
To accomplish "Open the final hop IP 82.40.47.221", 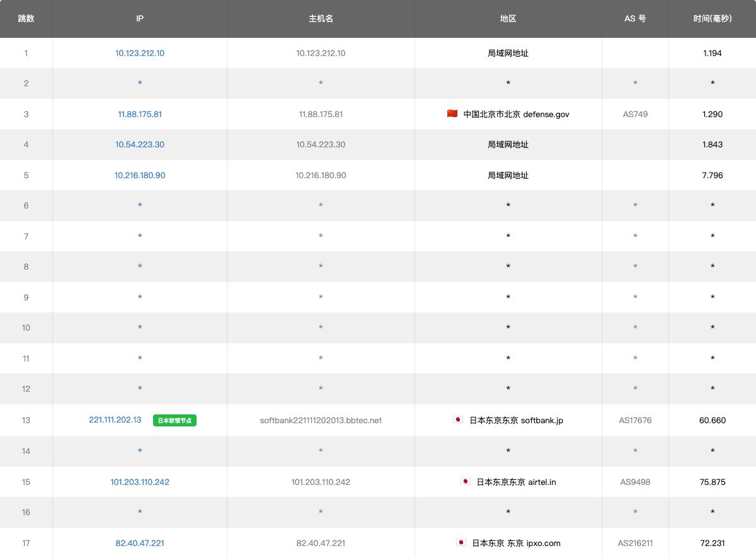I will [140, 544].
